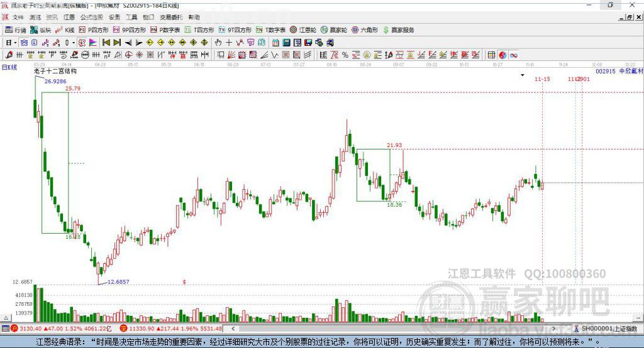Click stock code 002915

(606, 71)
